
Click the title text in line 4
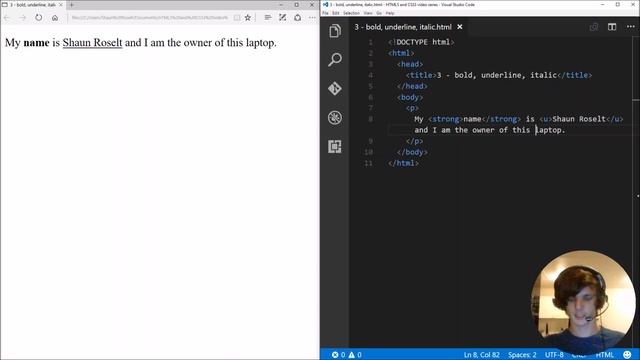point(497,75)
